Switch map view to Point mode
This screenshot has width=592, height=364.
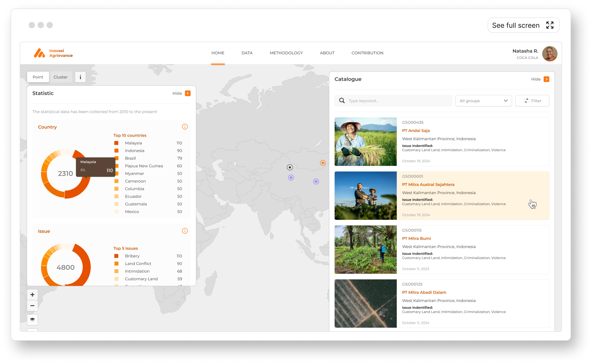(x=38, y=77)
